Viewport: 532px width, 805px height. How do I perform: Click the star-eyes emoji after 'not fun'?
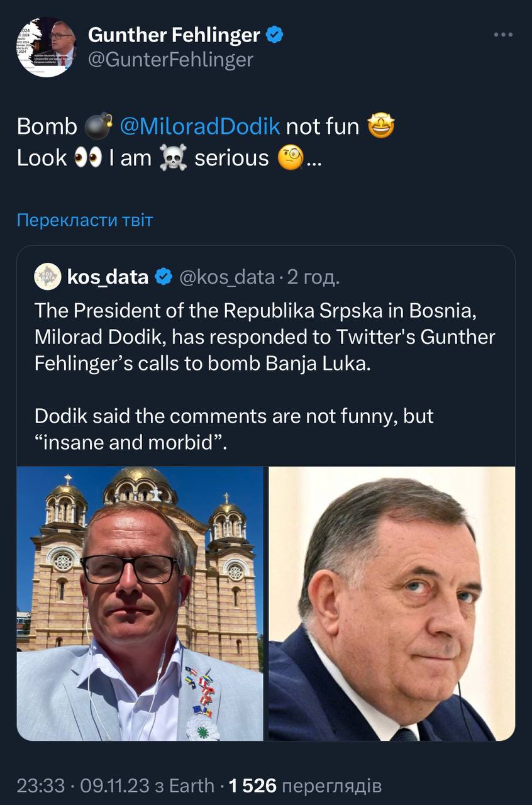pyautogui.click(x=380, y=127)
